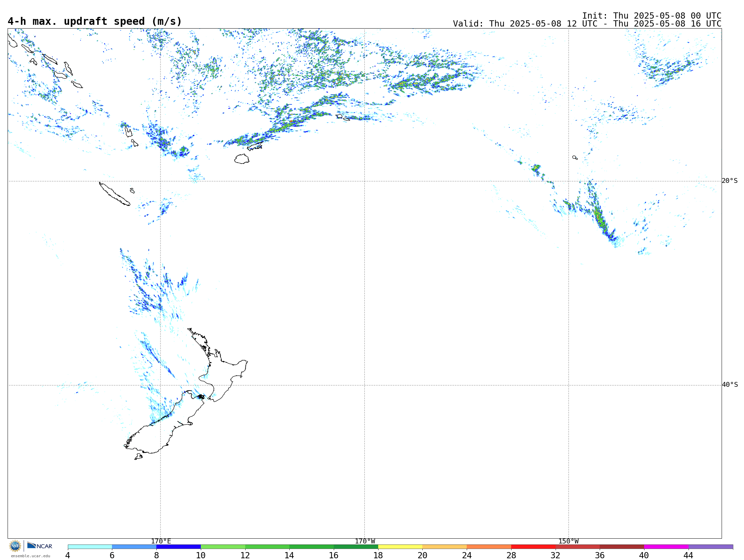Click the 'Init: Thu 2025-05-08 00 UTC' text
Image resolution: width=744 pixels, height=560 pixels.
pos(652,16)
